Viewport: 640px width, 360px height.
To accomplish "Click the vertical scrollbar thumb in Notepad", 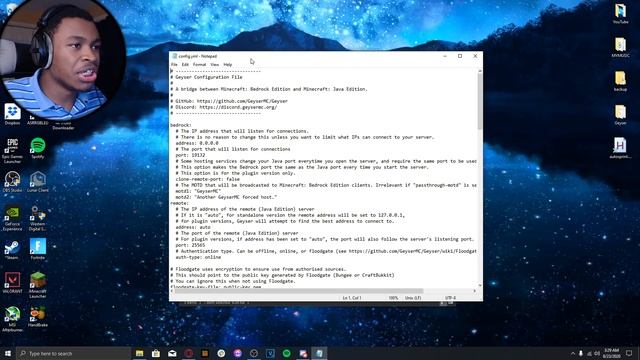I will click(x=480, y=101).
